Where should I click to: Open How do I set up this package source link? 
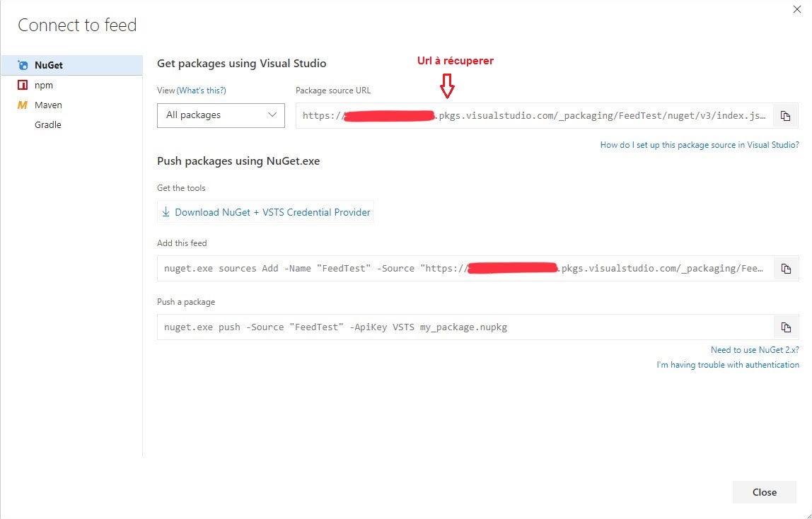pyautogui.click(x=700, y=145)
